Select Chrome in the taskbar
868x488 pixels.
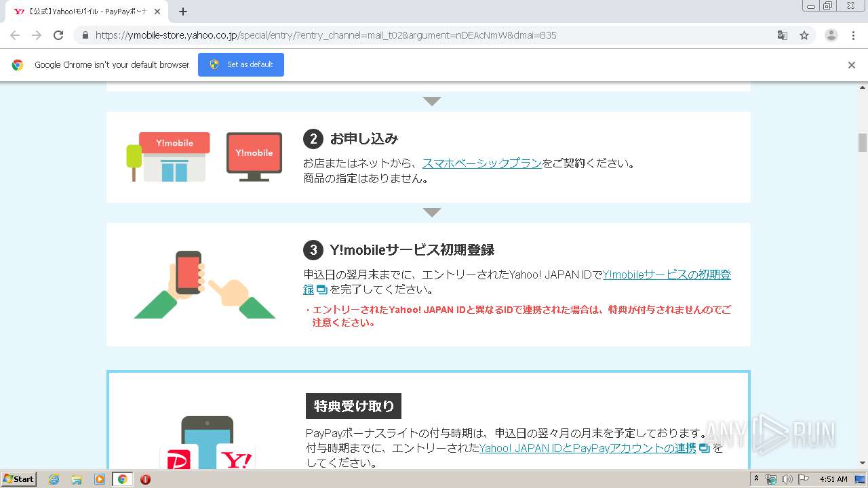(x=122, y=479)
